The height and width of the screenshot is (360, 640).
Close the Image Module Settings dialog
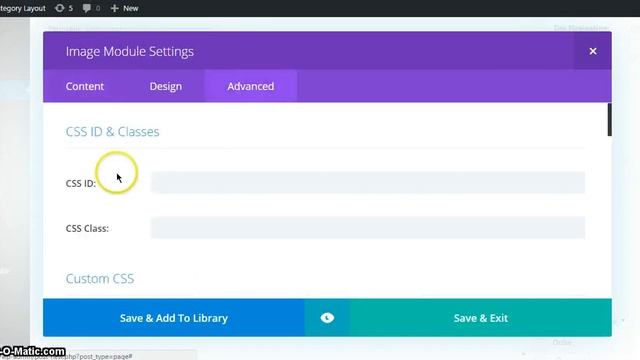[593, 51]
